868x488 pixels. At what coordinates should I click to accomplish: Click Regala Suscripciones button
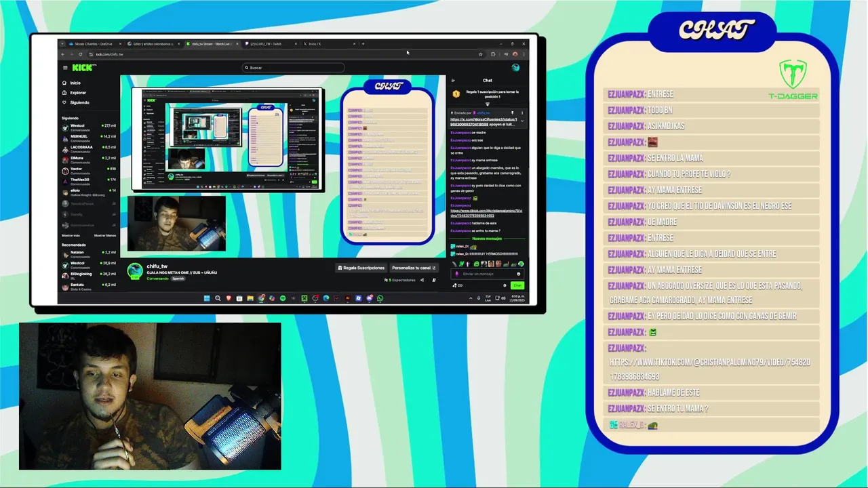(x=361, y=268)
